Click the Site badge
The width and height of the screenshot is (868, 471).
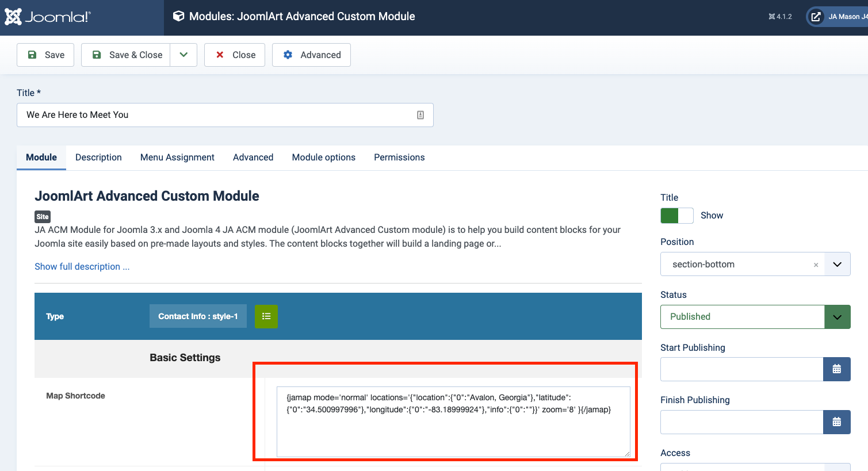(43, 217)
